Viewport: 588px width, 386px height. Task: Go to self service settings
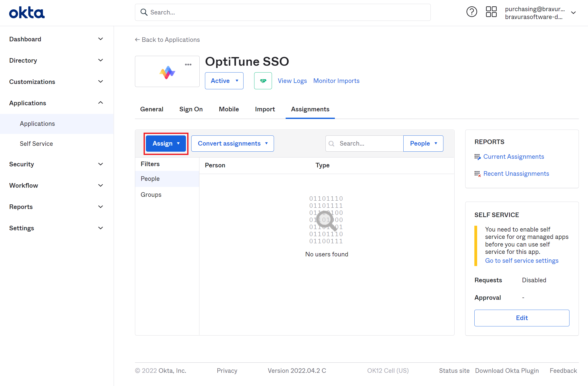pos(522,261)
